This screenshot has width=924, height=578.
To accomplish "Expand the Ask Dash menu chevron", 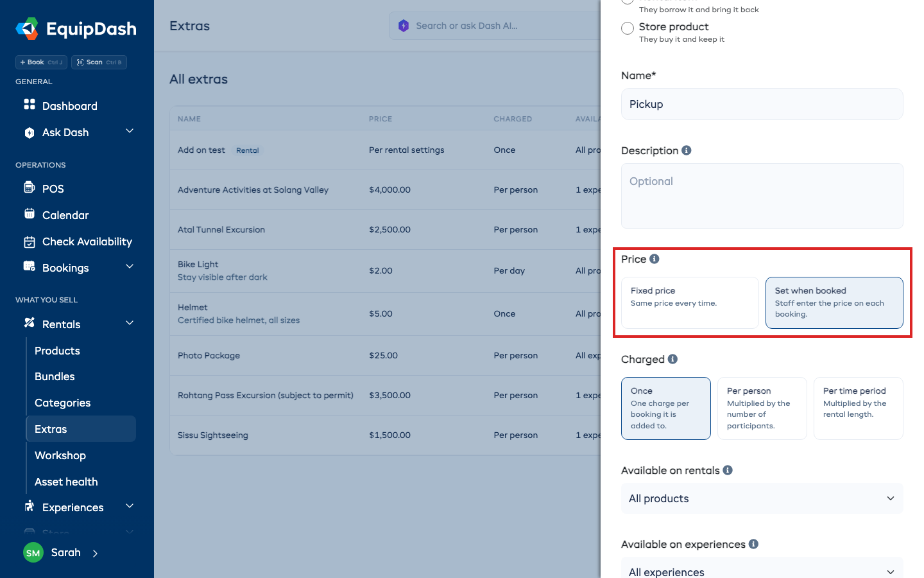I will pos(130,131).
